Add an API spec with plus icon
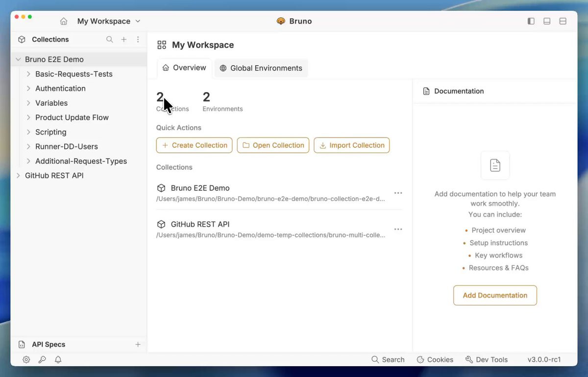This screenshot has height=377, width=588. [x=138, y=345]
